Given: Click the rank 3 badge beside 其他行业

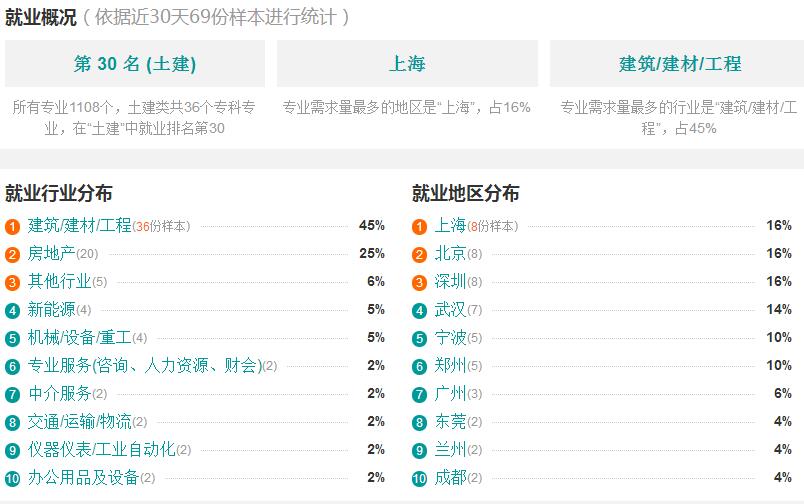Looking at the screenshot, I should 12,283.
